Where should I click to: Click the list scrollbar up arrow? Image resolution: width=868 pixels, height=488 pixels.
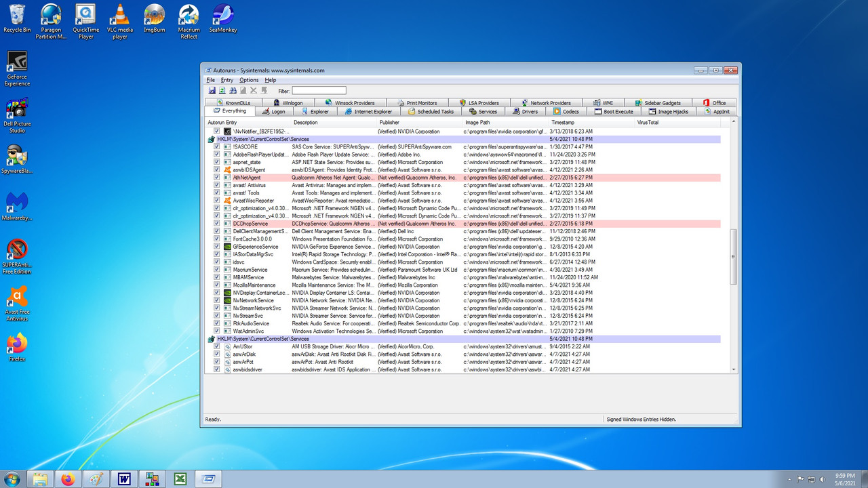coord(733,122)
